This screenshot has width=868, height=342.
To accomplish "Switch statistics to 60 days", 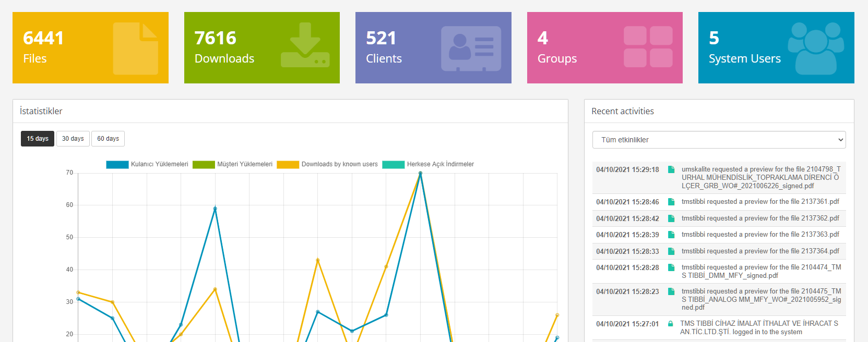I will (x=108, y=139).
